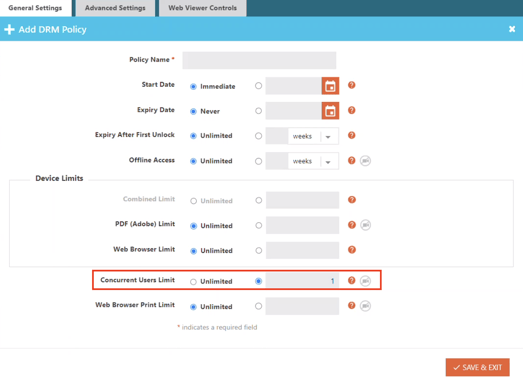Select Unlimited for PDF (Adobe) Limit
Screen dimensions: 523x385
click(193, 226)
